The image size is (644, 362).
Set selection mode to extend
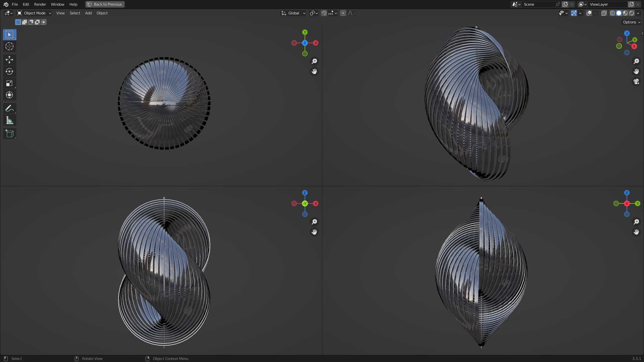point(24,22)
